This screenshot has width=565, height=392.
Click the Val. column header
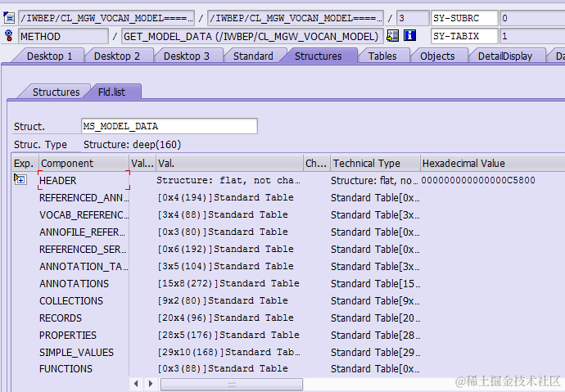pos(229,164)
